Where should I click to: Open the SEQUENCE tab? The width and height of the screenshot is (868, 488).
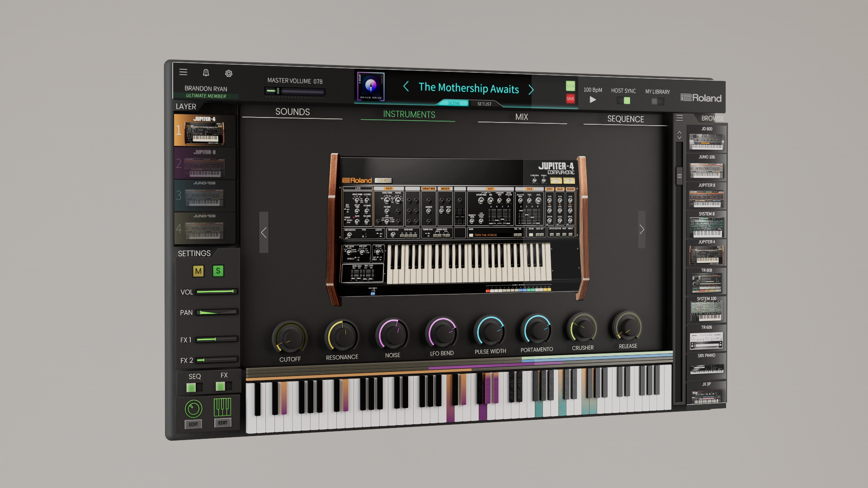[x=625, y=119]
